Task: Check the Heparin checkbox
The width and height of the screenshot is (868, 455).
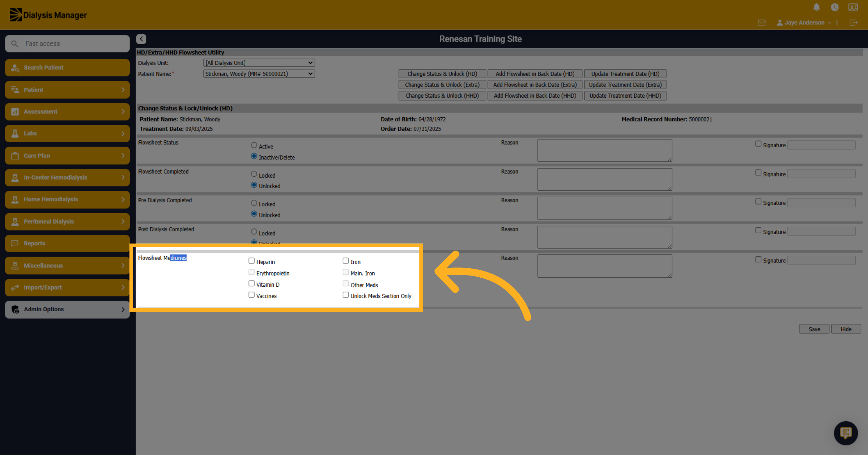Action: (252, 261)
